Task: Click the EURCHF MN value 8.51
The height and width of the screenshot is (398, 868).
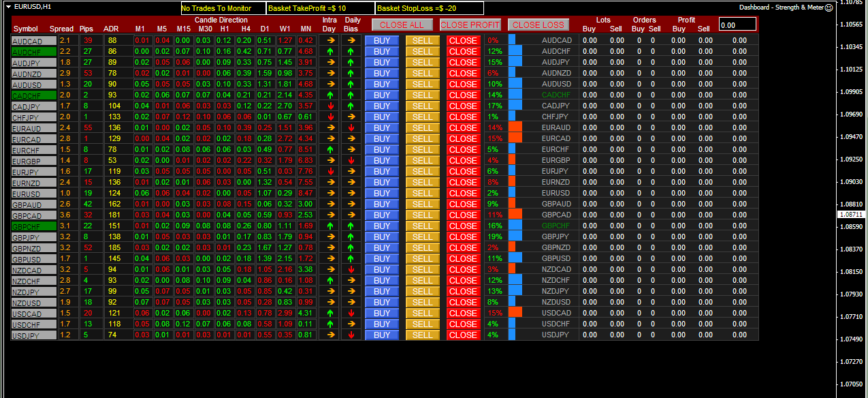Action: coord(306,149)
